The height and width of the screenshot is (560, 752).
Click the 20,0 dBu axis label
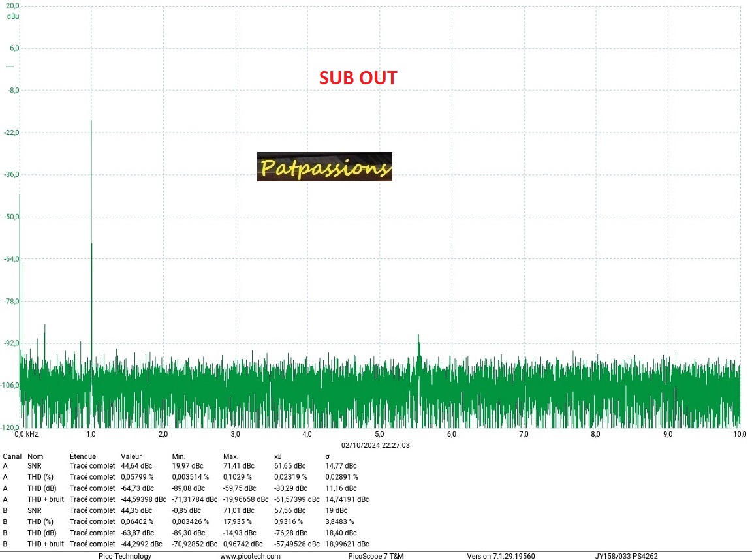[12, 6]
